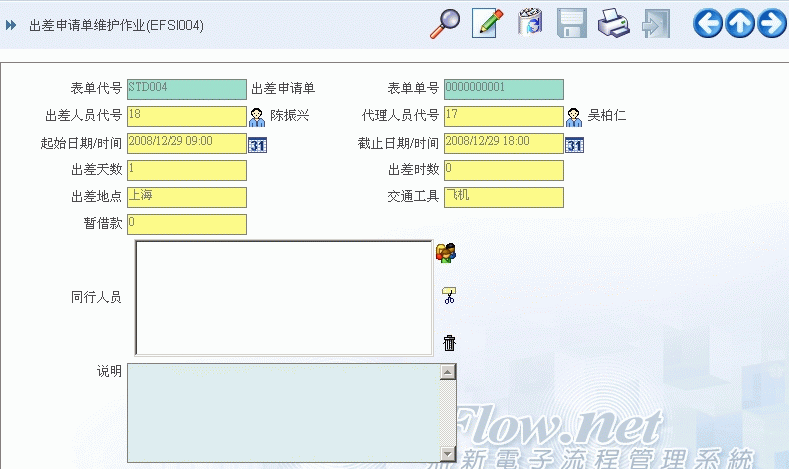
Task: Click the pencil edit icon
Action: click(x=487, y=23)
